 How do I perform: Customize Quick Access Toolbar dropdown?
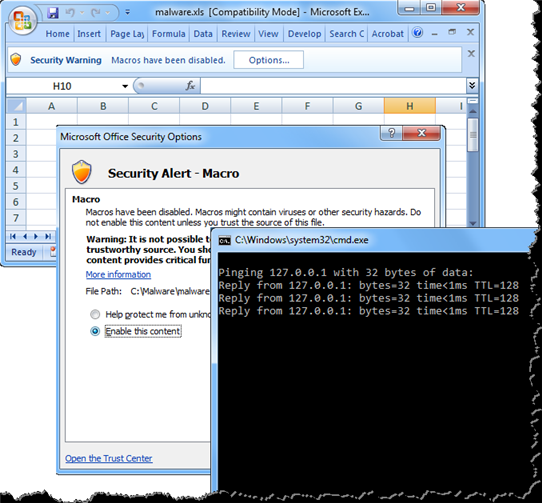coord(128,13)
